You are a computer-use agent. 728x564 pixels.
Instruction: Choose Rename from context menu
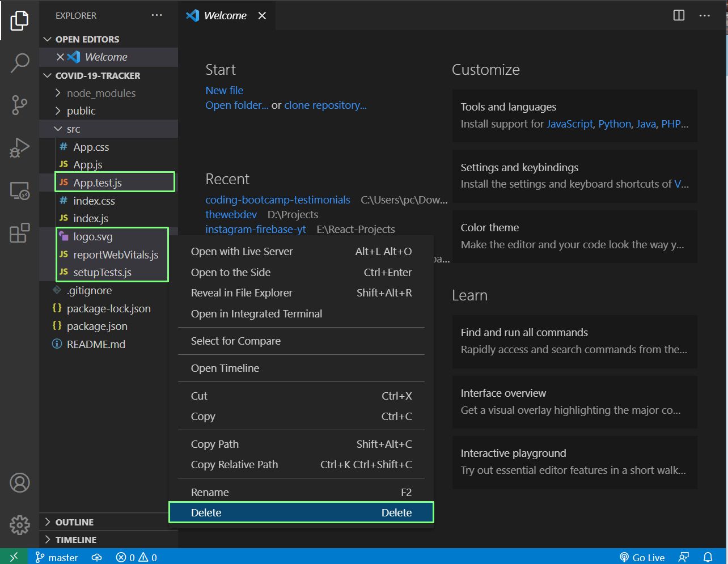pos(301,492)
